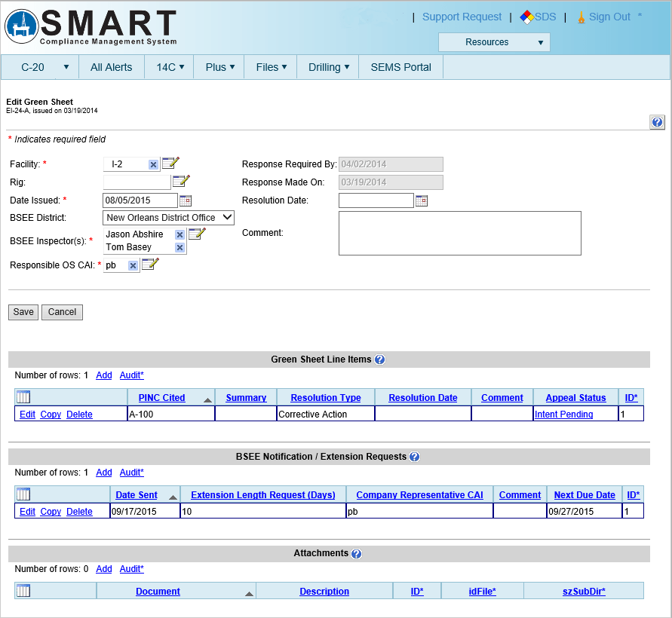Save the green sheet

click(x=23, y=312)
